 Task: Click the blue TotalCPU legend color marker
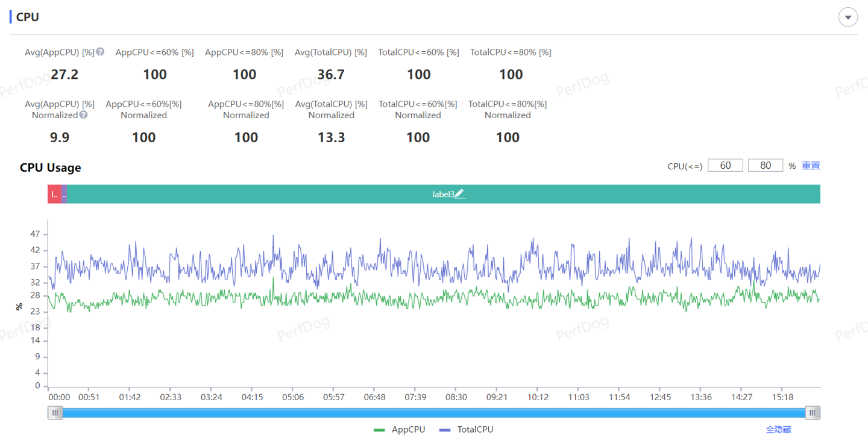[445, 430]
